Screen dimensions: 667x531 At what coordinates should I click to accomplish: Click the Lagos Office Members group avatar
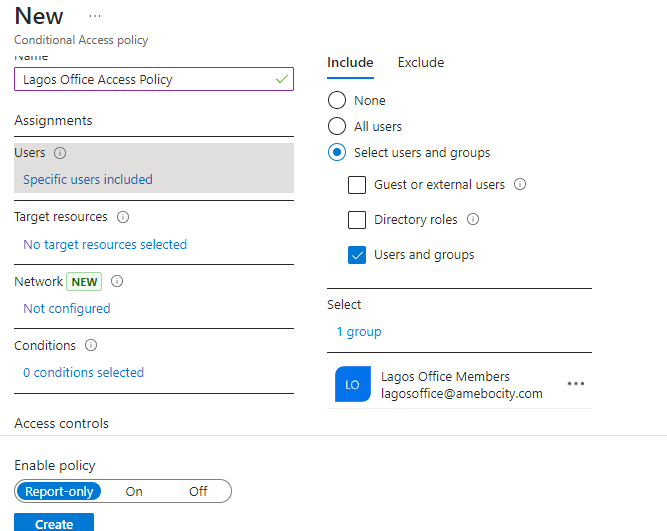click(353, 385)
